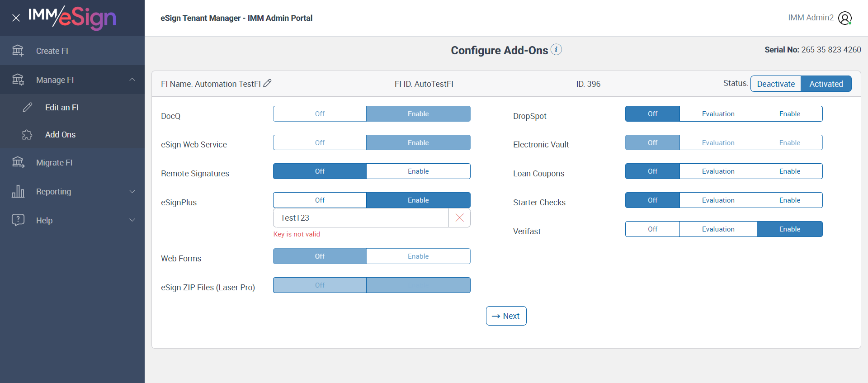
Task: Expand the Help section chevron
Action: (x=132, y=220)
